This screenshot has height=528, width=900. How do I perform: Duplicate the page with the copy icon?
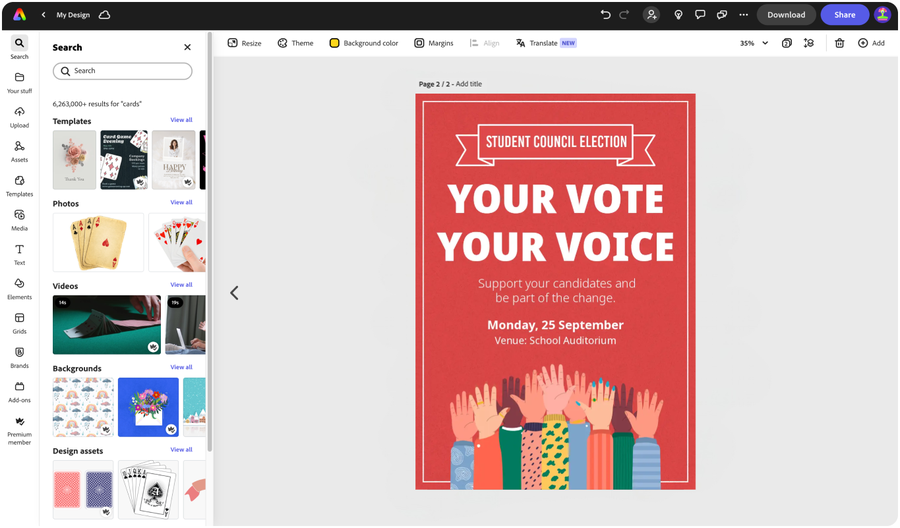pos(787,43)
